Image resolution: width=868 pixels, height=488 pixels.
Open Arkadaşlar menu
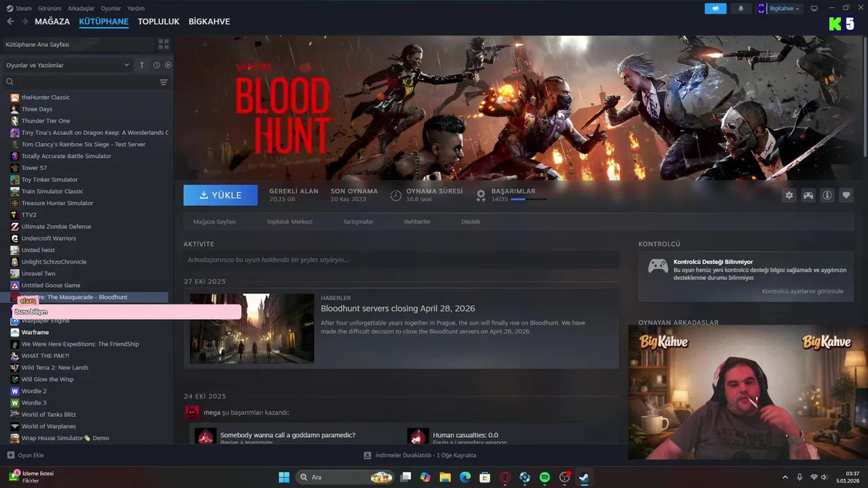(81, 8)
